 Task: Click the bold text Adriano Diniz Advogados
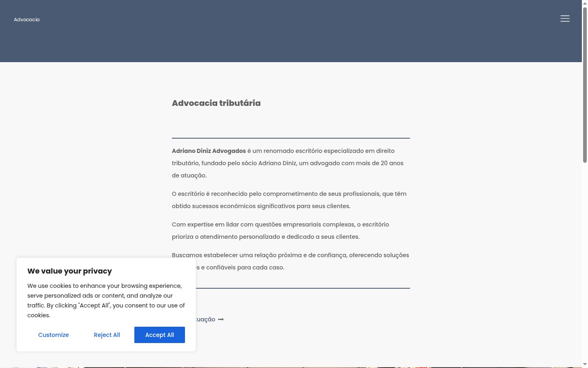point(209,151)
